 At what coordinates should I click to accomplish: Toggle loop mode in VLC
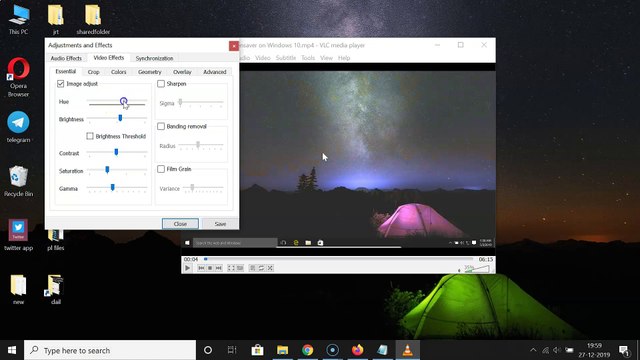point(261,268)
